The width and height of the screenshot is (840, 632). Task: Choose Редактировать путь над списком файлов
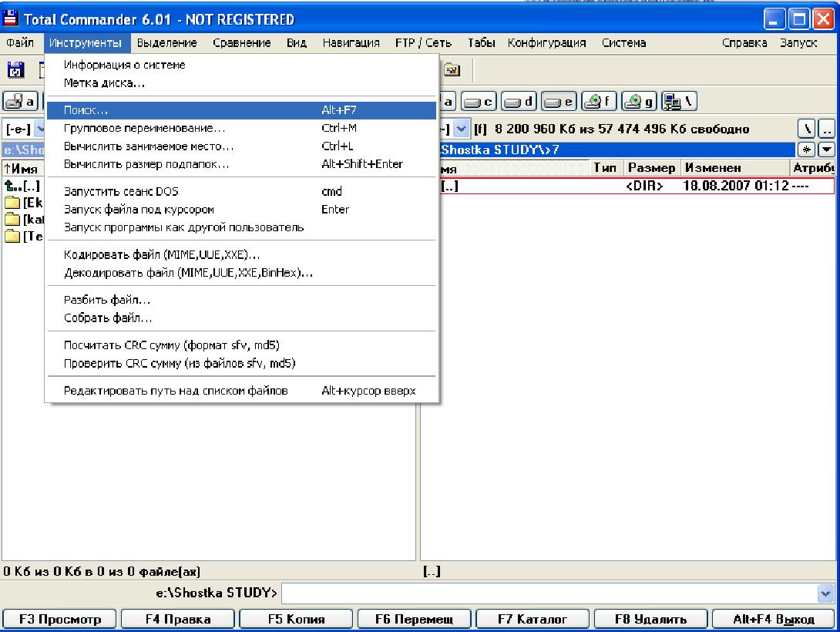click(242, 391)
